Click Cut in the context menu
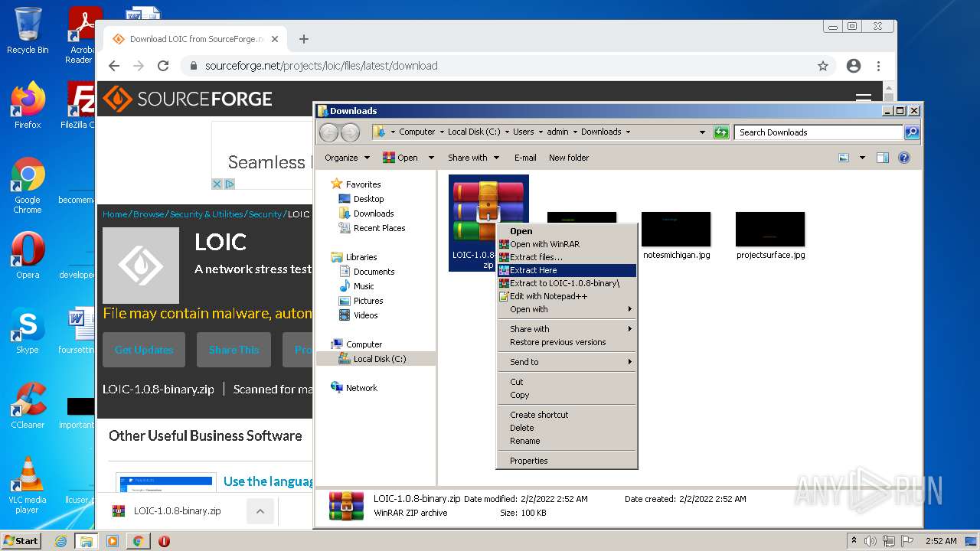The width and height of the screenshot is (980, 551). (567, 382)
